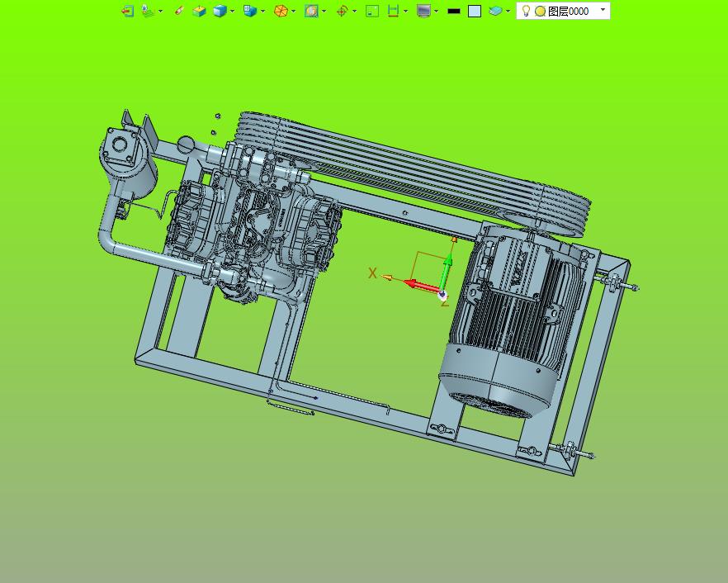Image resolution: width=728 pixels, height=583 pixels.
Task: Click the gray monitor display icon
Action: pyautogui.click(x=423, y=11)
